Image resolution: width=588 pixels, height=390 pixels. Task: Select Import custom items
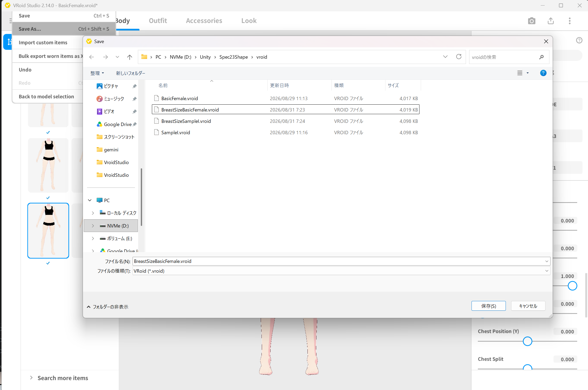(43, 43)
